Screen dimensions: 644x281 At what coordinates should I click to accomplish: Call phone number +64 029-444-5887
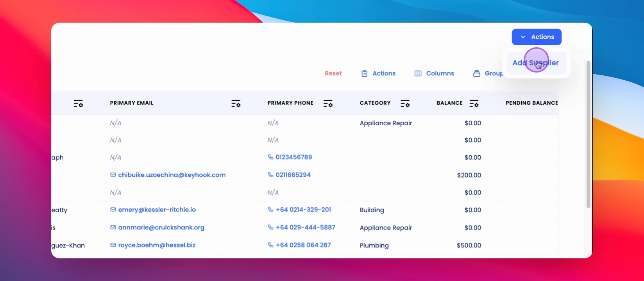[306, 227]
